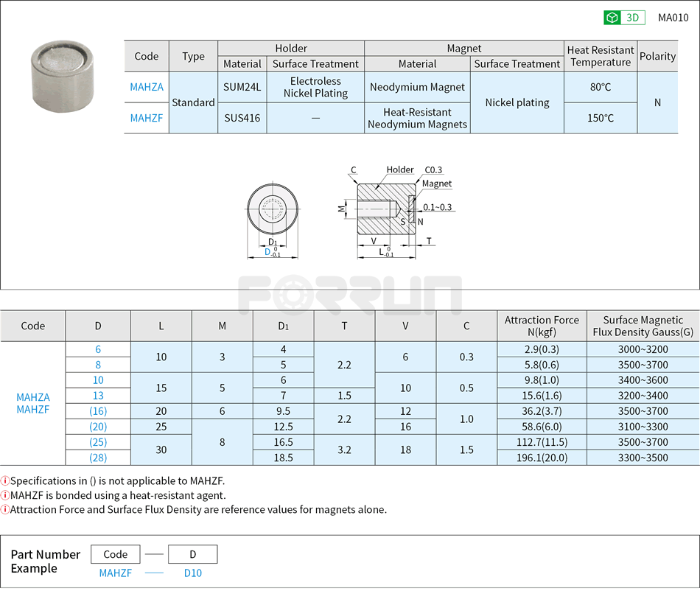Click the D box in part number example
This screenshot has height=591, width=700.
pos(192,554)
